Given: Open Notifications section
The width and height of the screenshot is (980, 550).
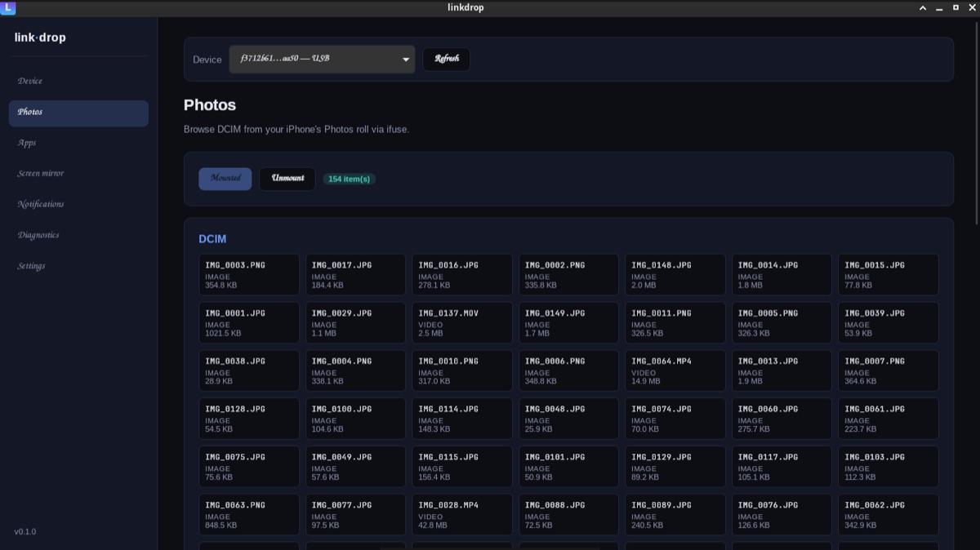Looking at the screenshot, I should point(78,205).
